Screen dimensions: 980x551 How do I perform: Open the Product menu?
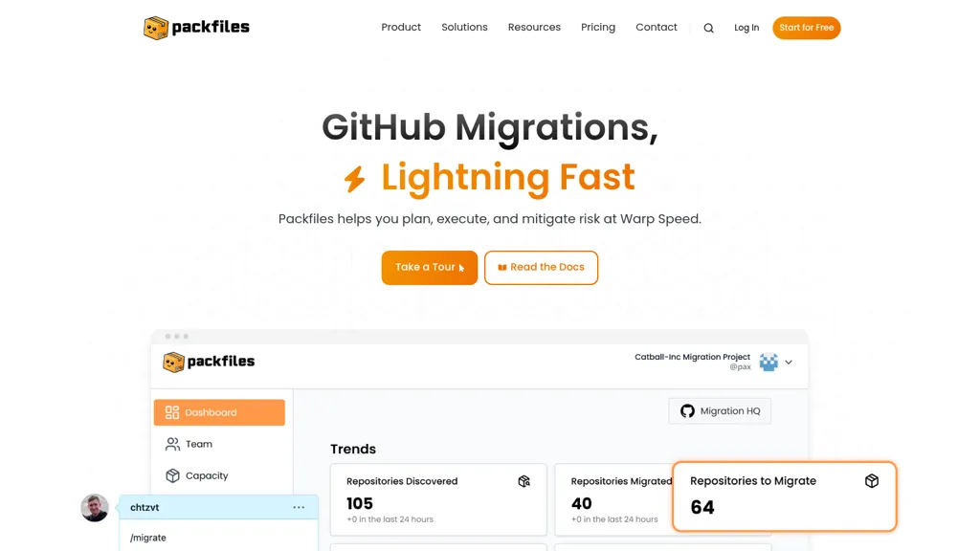click(401, 28)
